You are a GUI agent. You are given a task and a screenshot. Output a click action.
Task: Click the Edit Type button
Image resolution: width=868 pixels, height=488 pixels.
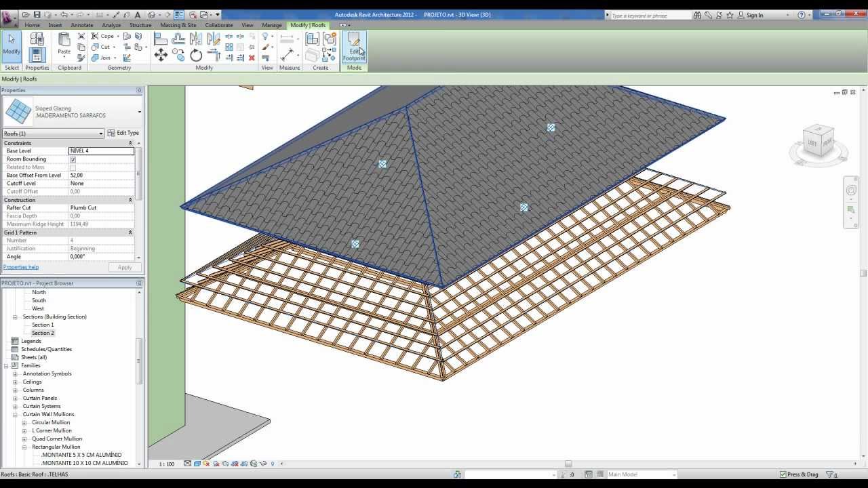click(x=123, y=133)
